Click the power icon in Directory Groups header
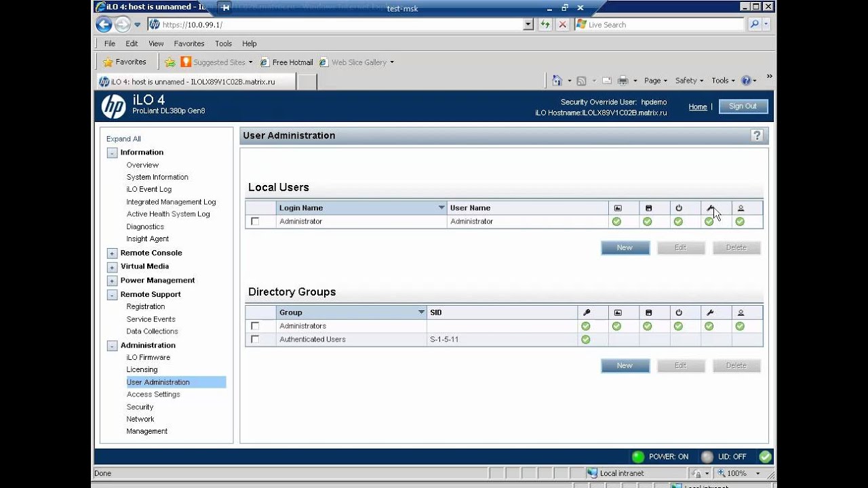The image size is (868, 488). [678, 312]
